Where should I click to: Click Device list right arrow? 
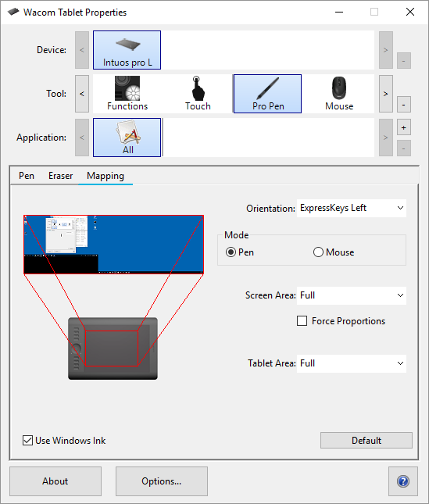385,50
